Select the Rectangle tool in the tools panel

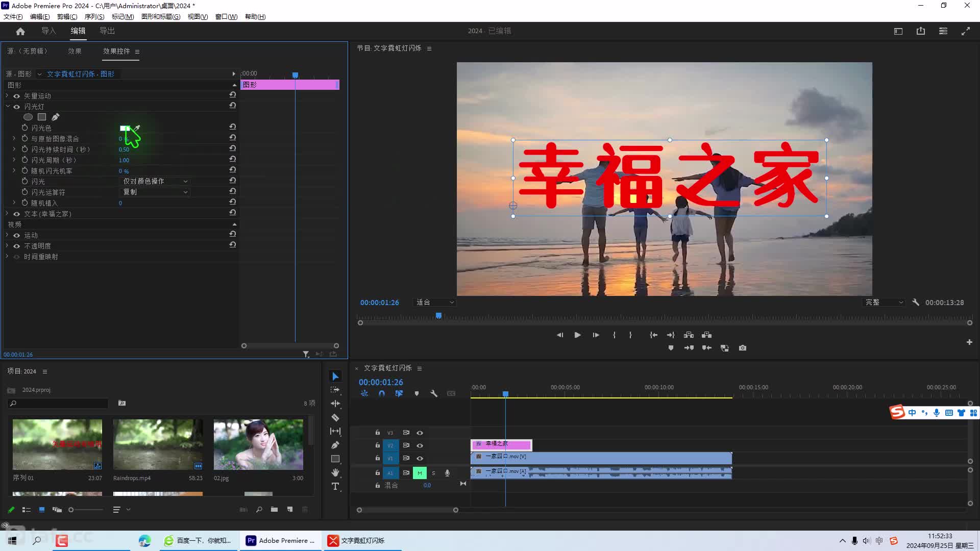click(x=335, y=459)
